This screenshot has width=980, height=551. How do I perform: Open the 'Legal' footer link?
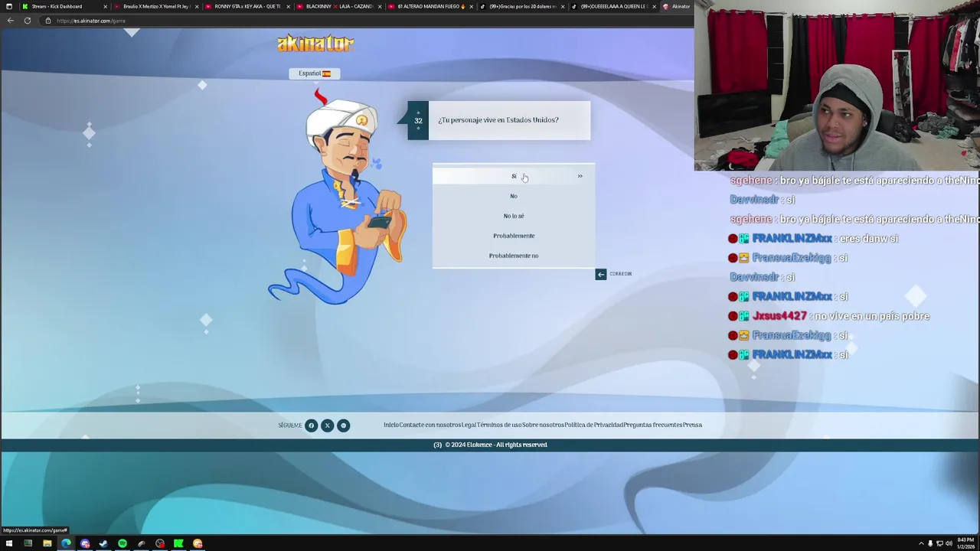click(469, 425)
